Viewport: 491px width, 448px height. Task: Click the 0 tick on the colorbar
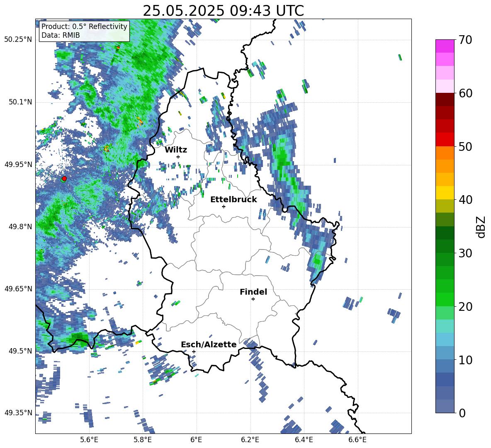(x=462, y=413)
